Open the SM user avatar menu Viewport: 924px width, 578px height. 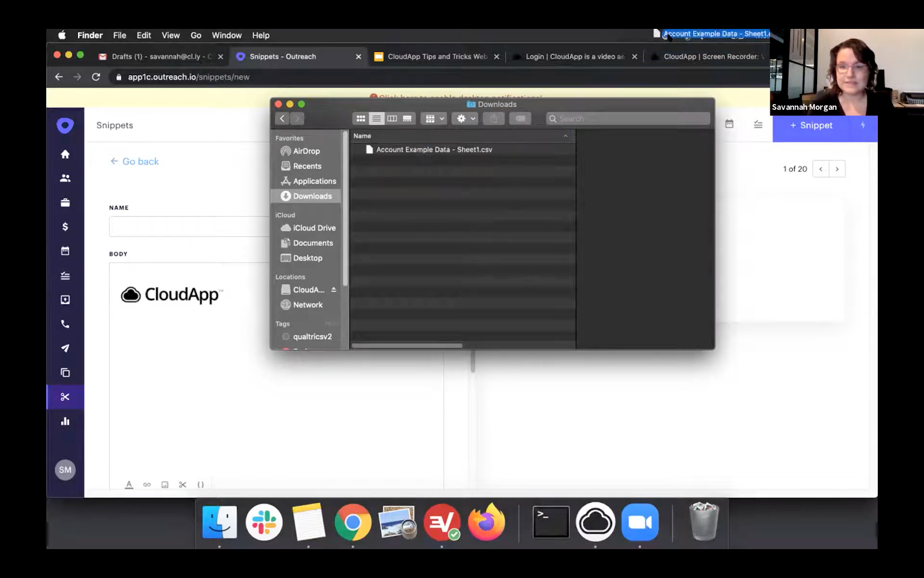click(x=65, y=470)
